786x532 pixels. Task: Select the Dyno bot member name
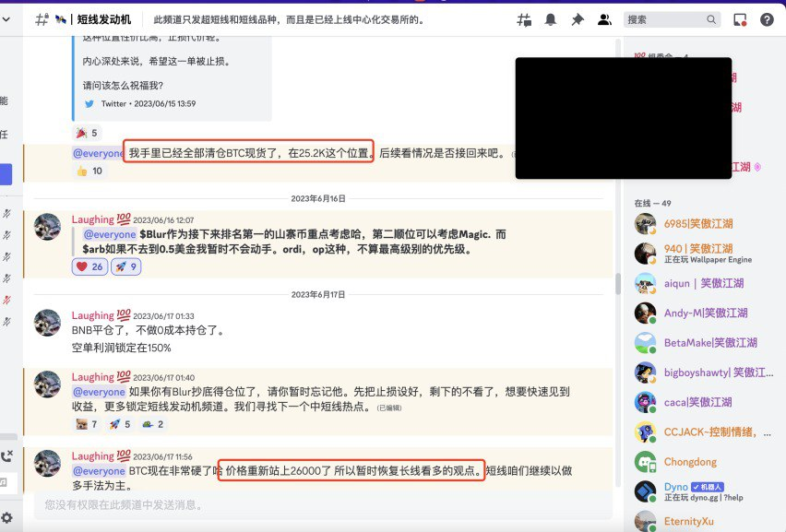click(x=675, y=487)
